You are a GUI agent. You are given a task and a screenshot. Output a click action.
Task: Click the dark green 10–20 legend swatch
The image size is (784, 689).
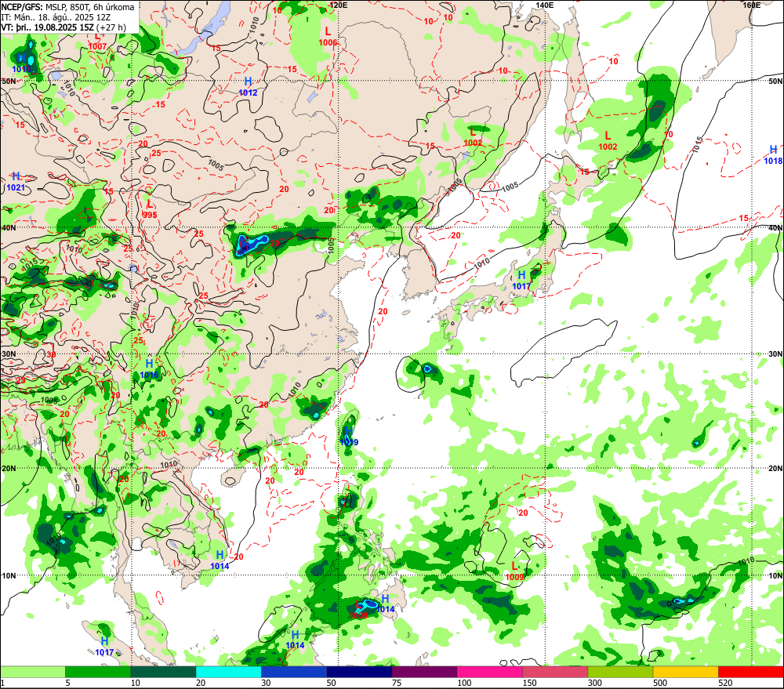click(164, 672)
